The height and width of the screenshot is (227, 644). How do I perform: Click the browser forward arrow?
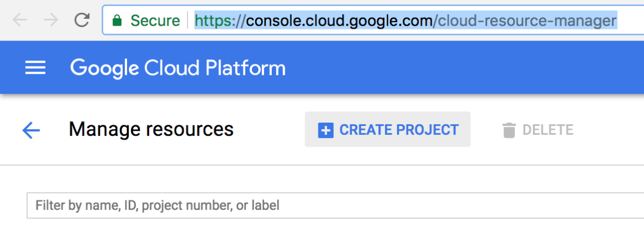[x=51, y=21]
